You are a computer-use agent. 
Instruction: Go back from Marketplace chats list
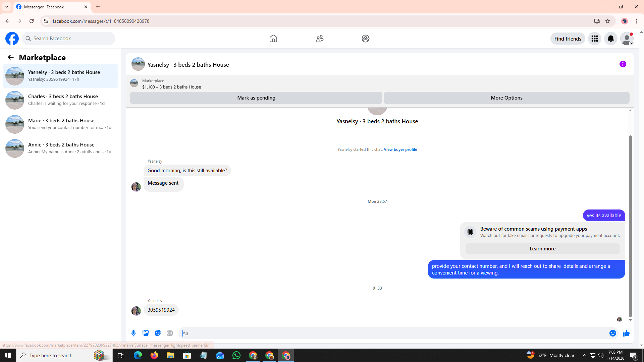11,57
